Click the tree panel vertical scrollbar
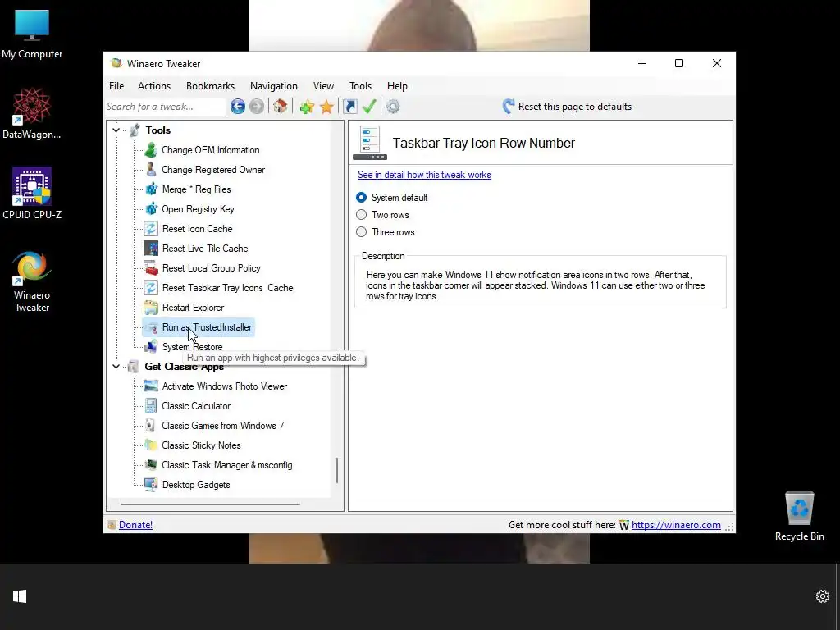Viewport: 840px width, 630px height. point(337,471)
